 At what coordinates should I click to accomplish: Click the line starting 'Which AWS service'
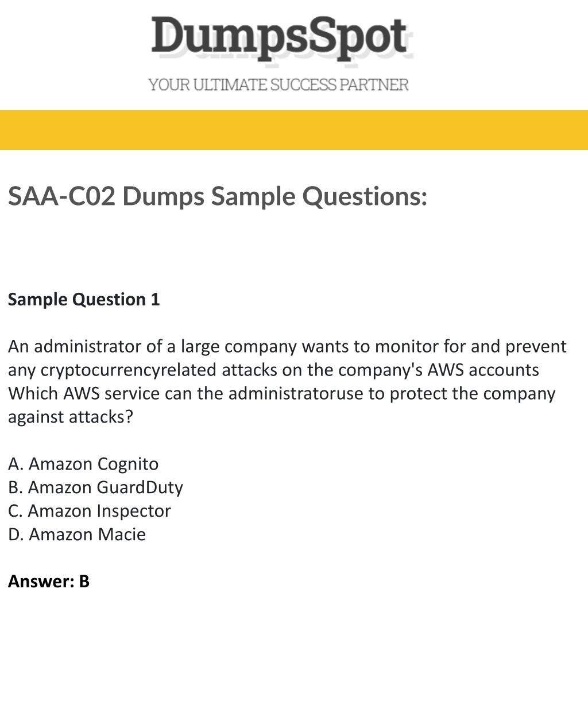click(282, 394)
